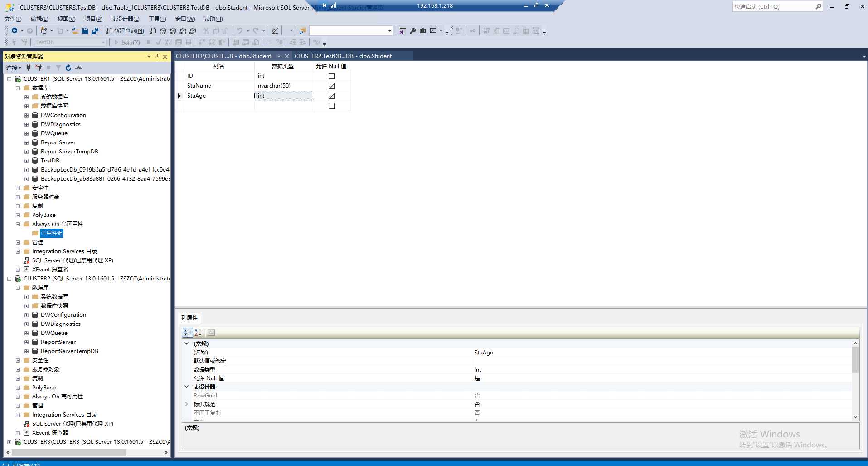The image size is (868, 466).
Task: Click the database engine query icon
Action: [x=153, y=31]
